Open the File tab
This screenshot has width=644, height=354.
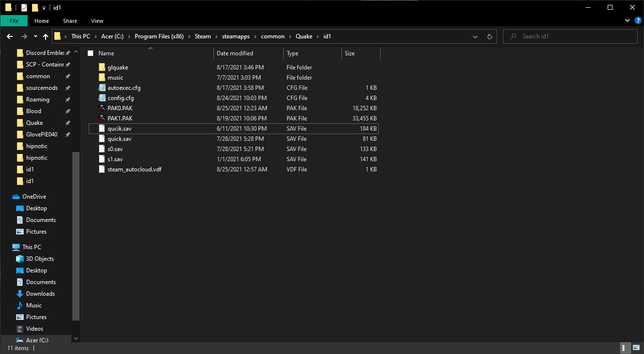14,21
